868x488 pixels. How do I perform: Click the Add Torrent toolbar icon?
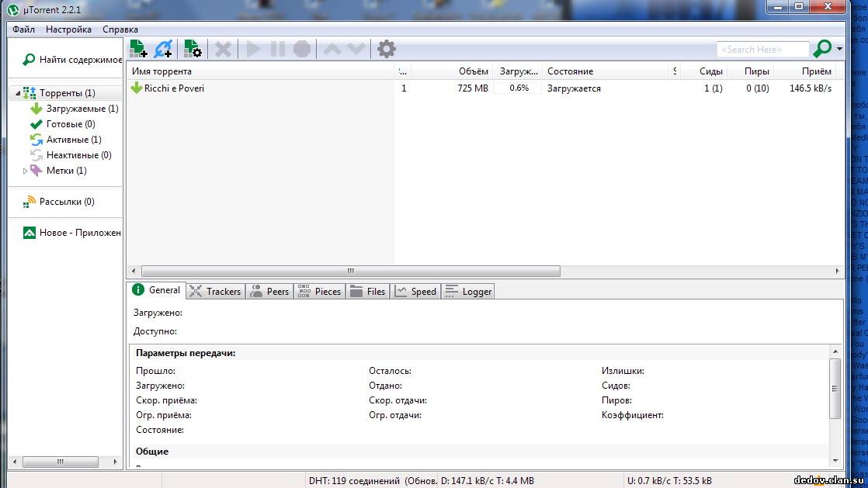point(138,49)
